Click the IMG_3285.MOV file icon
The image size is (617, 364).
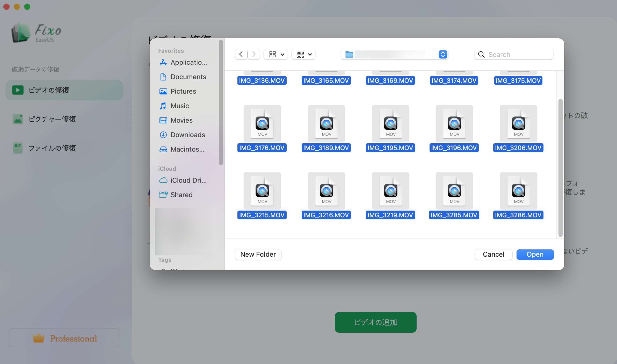point(454,191)
